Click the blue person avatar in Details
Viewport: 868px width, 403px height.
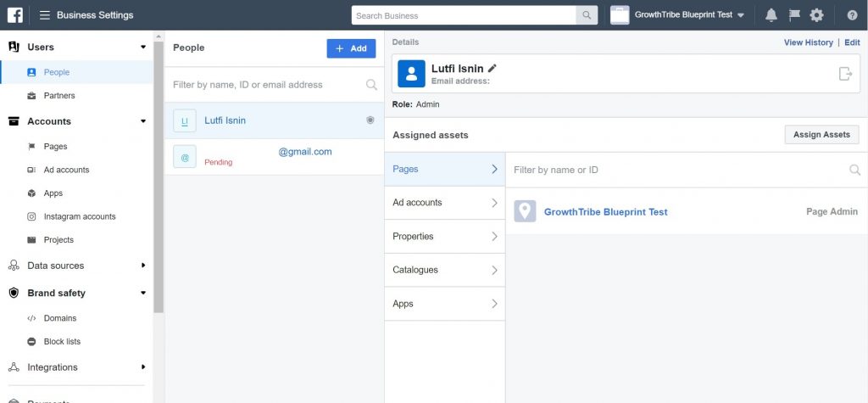411,74
